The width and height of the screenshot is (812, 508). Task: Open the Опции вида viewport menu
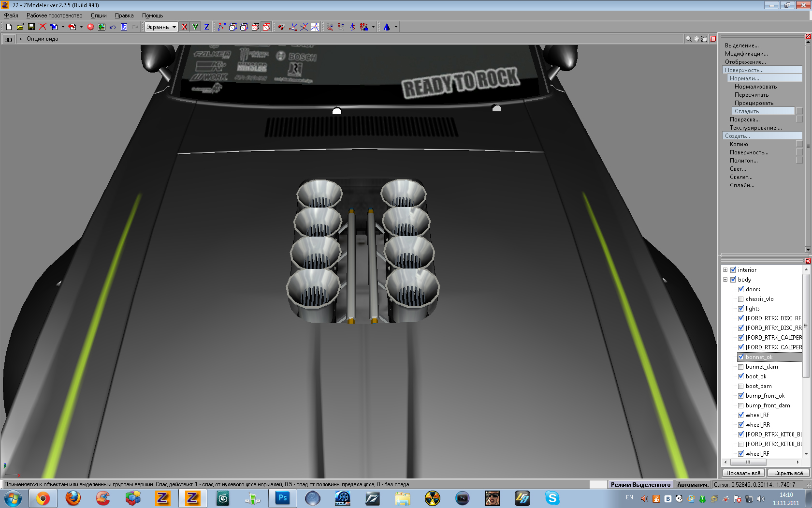(x=42, y=39)
